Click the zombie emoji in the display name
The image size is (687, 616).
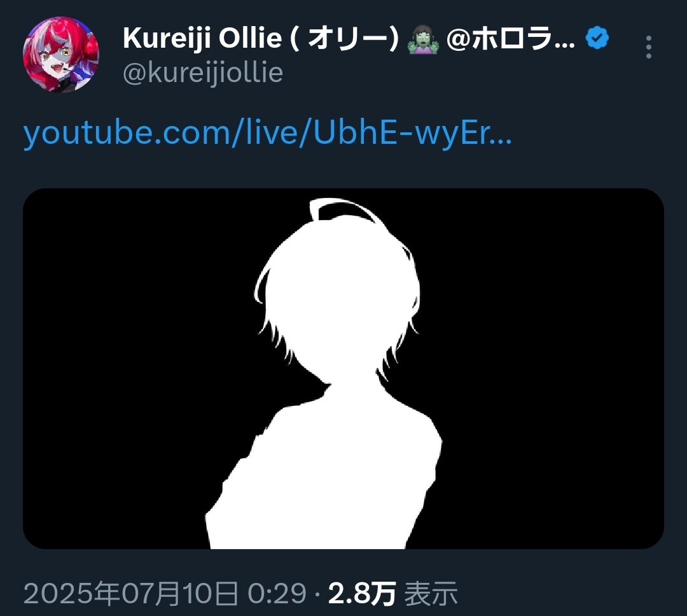click(x=423, y=39)
